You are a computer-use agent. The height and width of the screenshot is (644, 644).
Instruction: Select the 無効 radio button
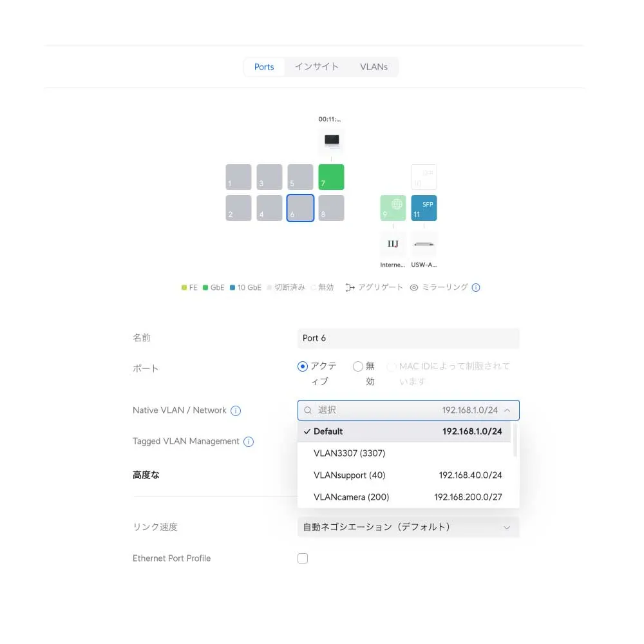click(358, 366)
